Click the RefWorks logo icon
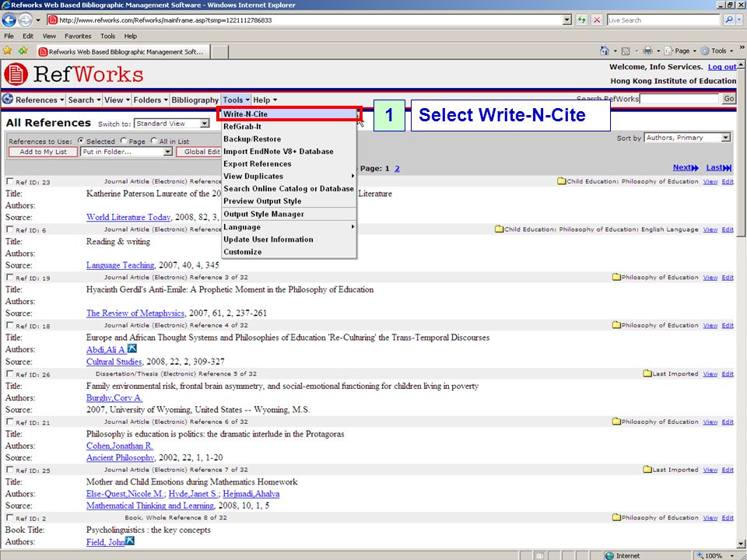This screenshot has height=560, width=747. point(16,75)
